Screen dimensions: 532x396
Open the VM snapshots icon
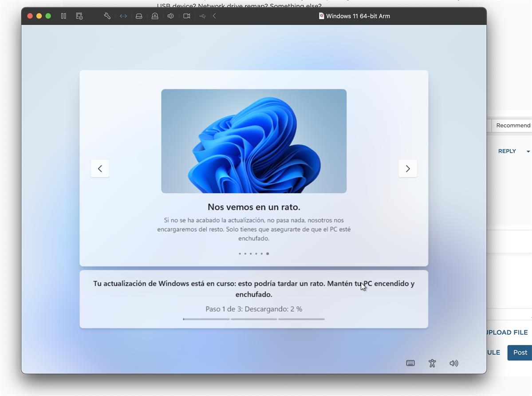point(79,16)
